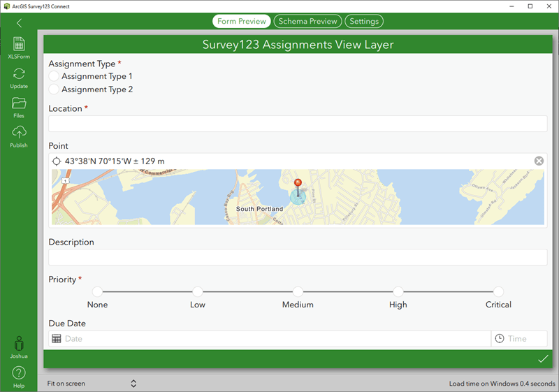Viewport: 559px width, 392px height.
Task: Click the Time input field
Action: click(519, 338)
